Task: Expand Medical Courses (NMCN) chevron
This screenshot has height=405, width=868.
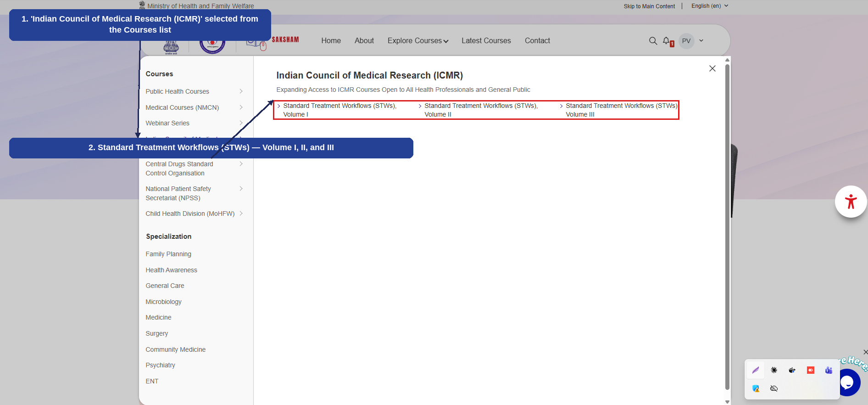Action: click(241, 107)
